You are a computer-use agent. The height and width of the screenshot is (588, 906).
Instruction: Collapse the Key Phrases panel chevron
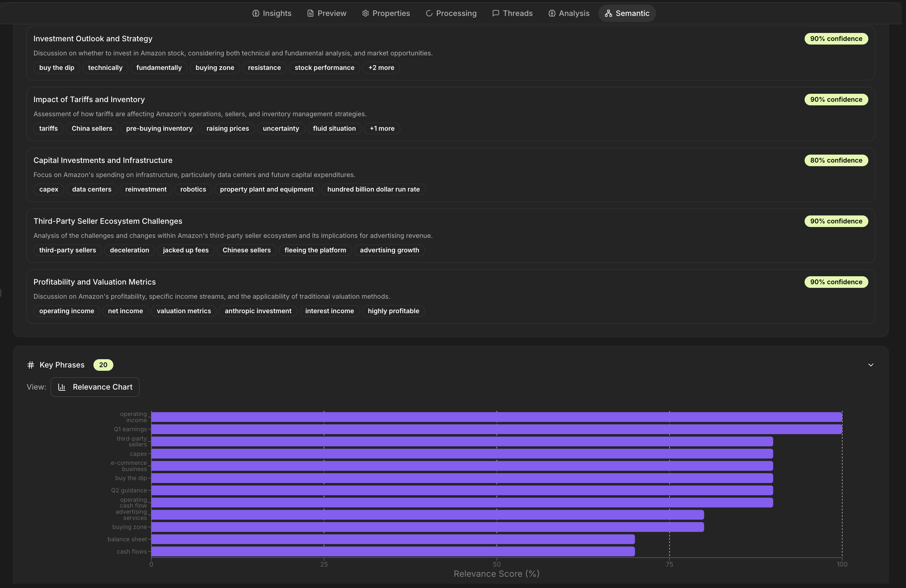[x=870, y=365]
